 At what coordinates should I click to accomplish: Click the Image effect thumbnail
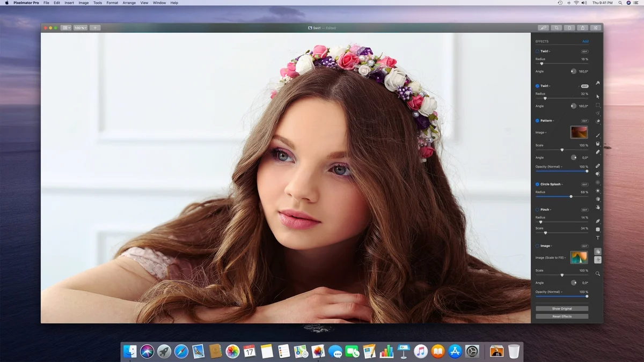click(579, 257)
